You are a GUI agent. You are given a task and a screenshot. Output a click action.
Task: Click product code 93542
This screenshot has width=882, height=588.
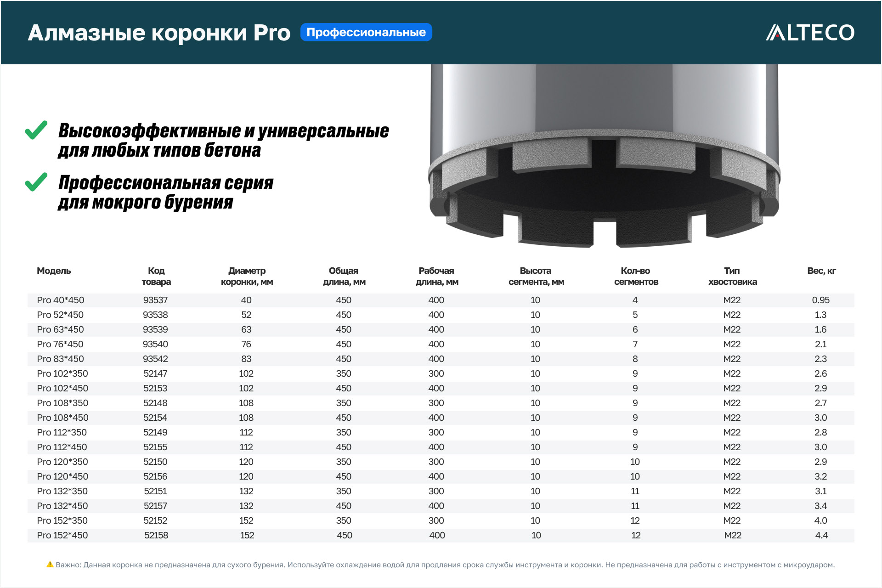pos(155,359)
